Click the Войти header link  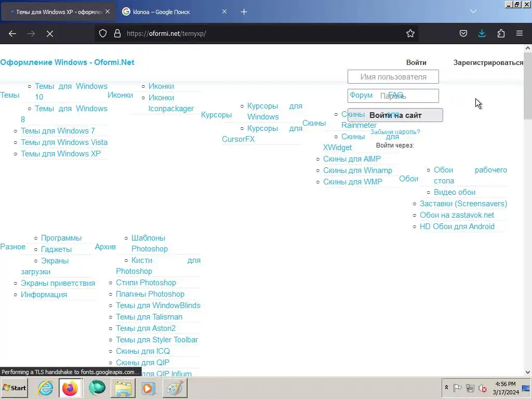pos(416,62)
